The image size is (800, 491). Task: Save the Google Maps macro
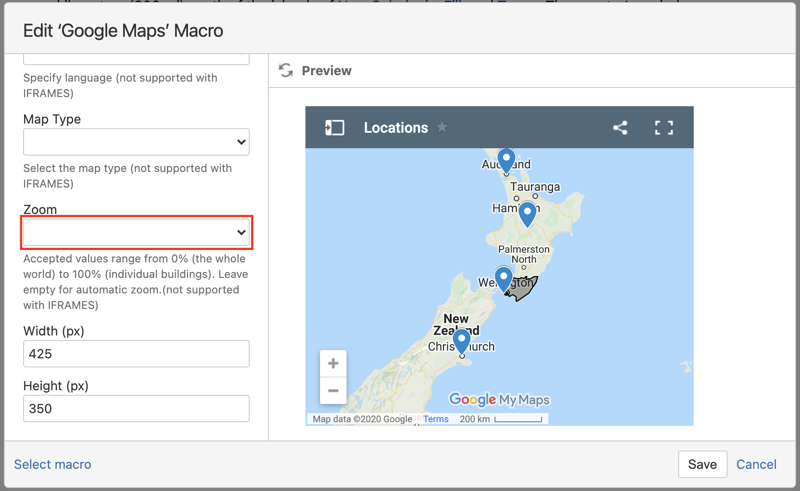tap(703, 464)
